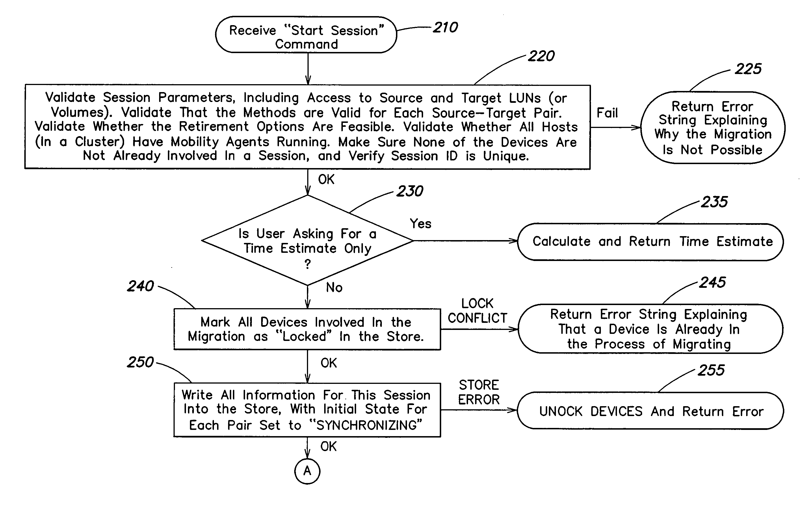Click the 'Write All Information For This Session' process block
The width and height of the screenshot is (812, 520).
237,414
